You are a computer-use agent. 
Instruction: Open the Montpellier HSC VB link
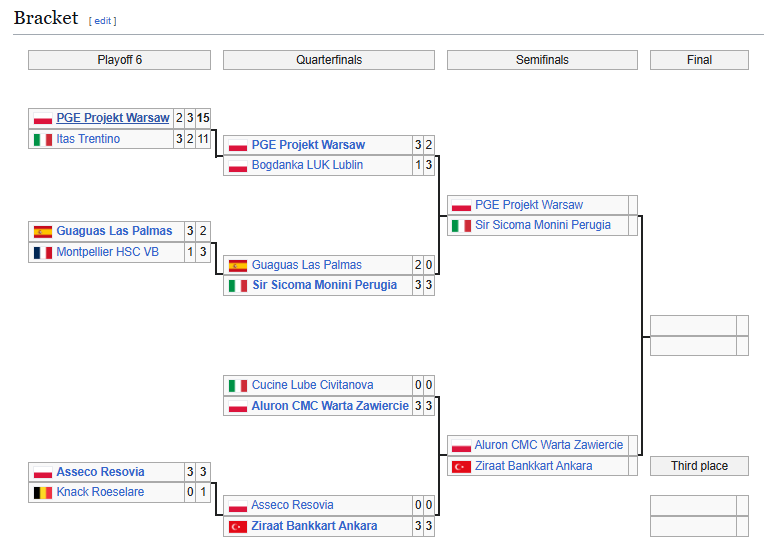coord(107,252)
